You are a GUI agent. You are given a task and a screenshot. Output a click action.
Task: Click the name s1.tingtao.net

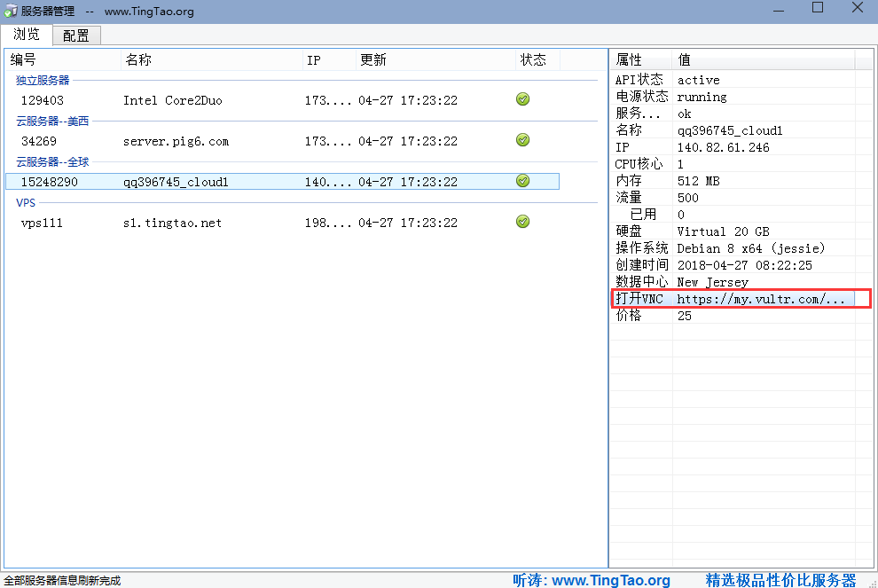pyautogui.click(x=172, y=223)
